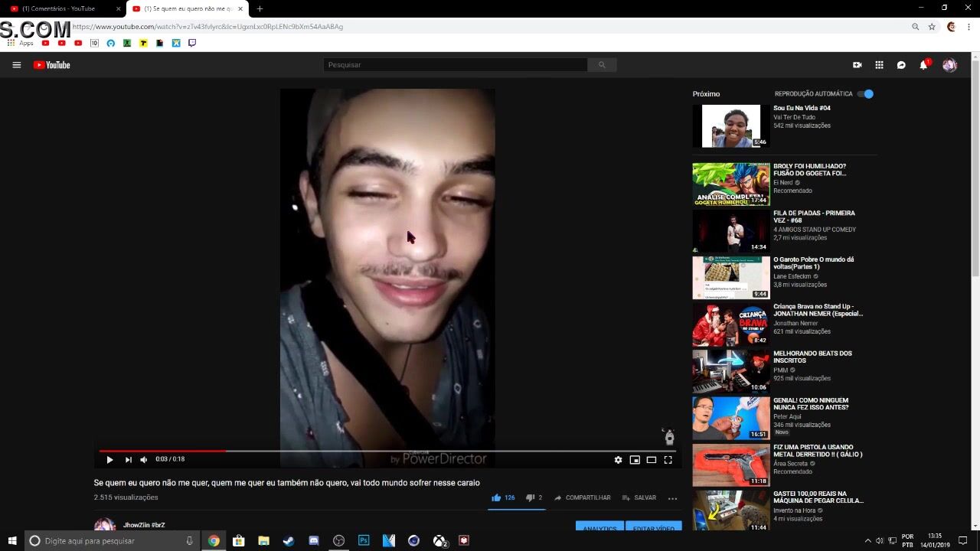Open the YouTube apps grid icon
The width and height of the screenshot is (980, 551).
pos(879,65)
